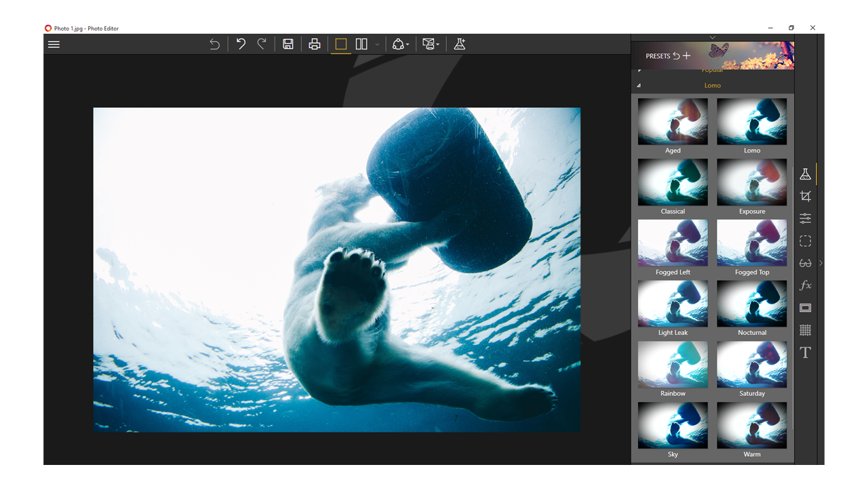Choose the Fogged Left preset
Viewport: 868px width, 488px height.
pos(673,243)
